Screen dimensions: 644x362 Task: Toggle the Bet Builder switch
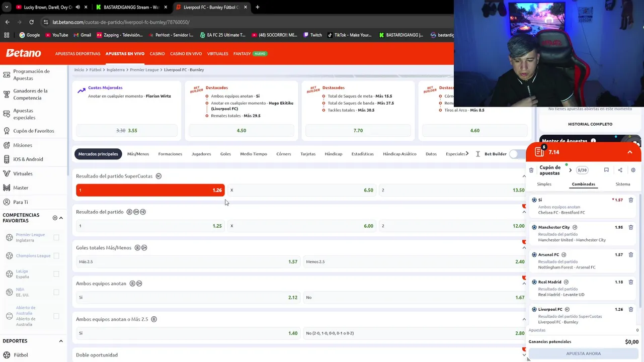click(x=516, y=154)
